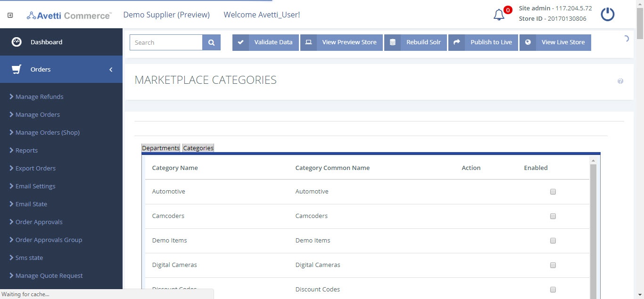The height and width of the screenshot is (299, 644).
Task: Click Welcome Avetti_User! text
Action: coord(262,15)
